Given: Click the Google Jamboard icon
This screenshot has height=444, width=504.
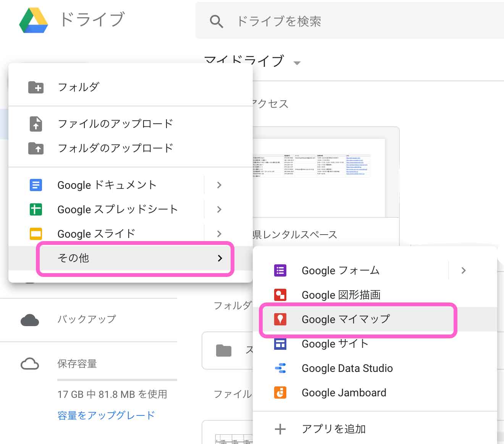Looking at the screenshot, I should coord(280,393).
